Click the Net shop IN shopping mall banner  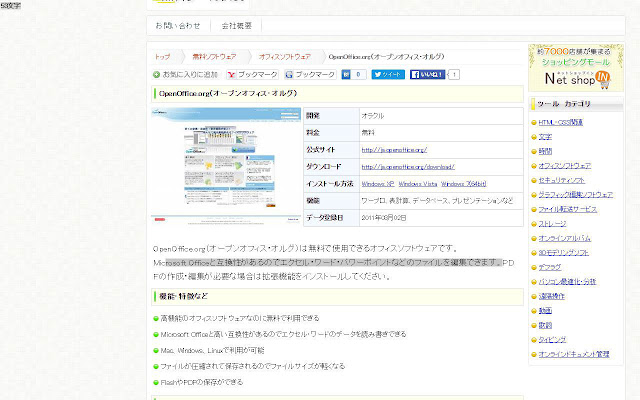pyautogui.click(x=576, y=68)
